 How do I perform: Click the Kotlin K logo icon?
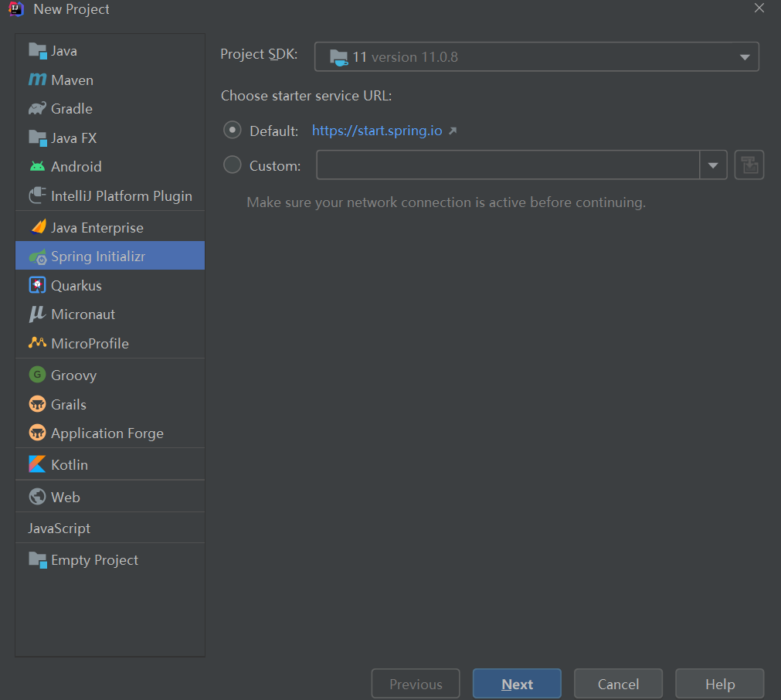(37, 464)
